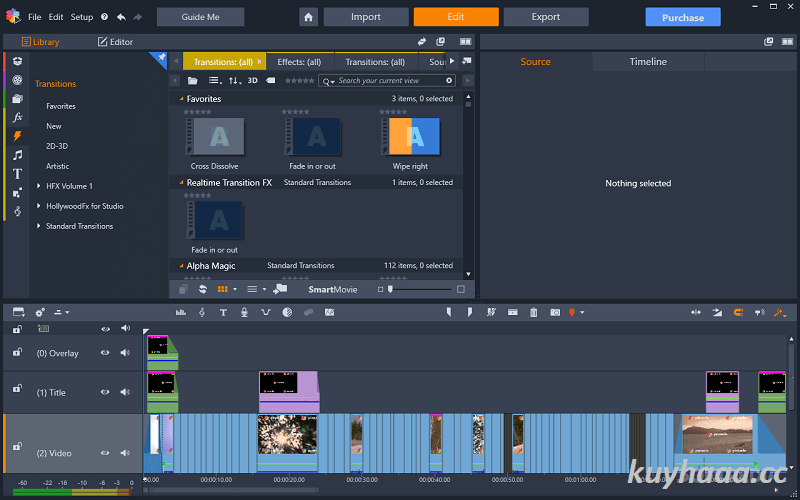Image resolution: width=800 pixels, height=500 pixels.
Task: Toggle visibility of Overlay track
Action: (105, 353)
